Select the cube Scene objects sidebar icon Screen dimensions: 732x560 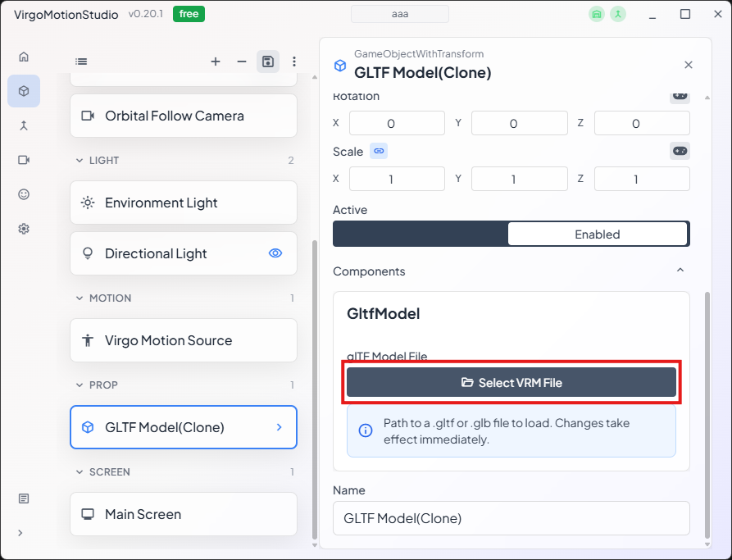[x=24, y=91]
